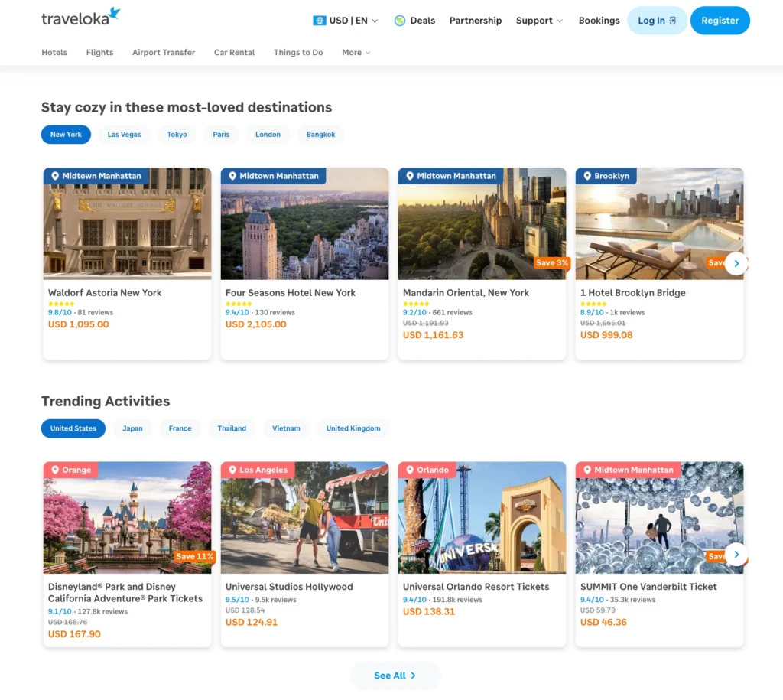Viewport: 783px width, 700px height.
Task: Click the Log In button
Action: 657,21
